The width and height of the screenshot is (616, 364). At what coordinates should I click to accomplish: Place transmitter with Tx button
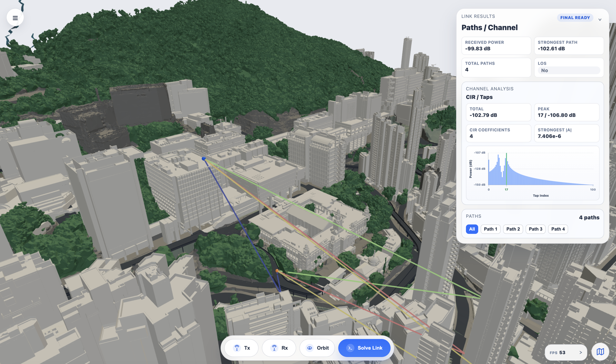pos(241,348)
